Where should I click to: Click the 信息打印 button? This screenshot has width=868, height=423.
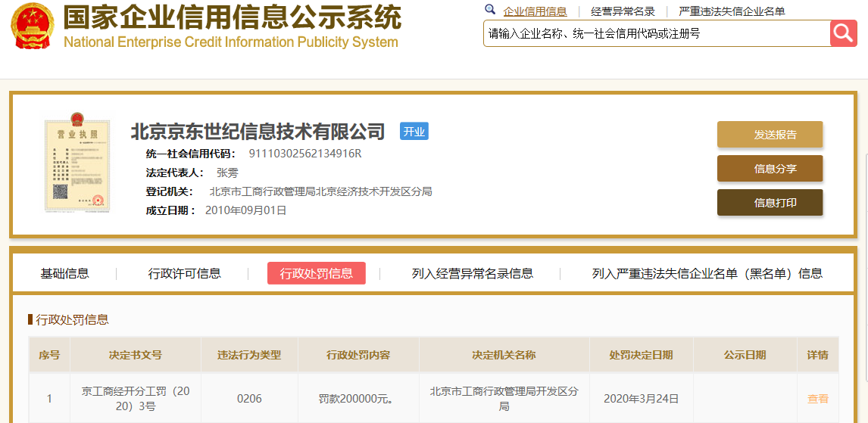[770, 203]
